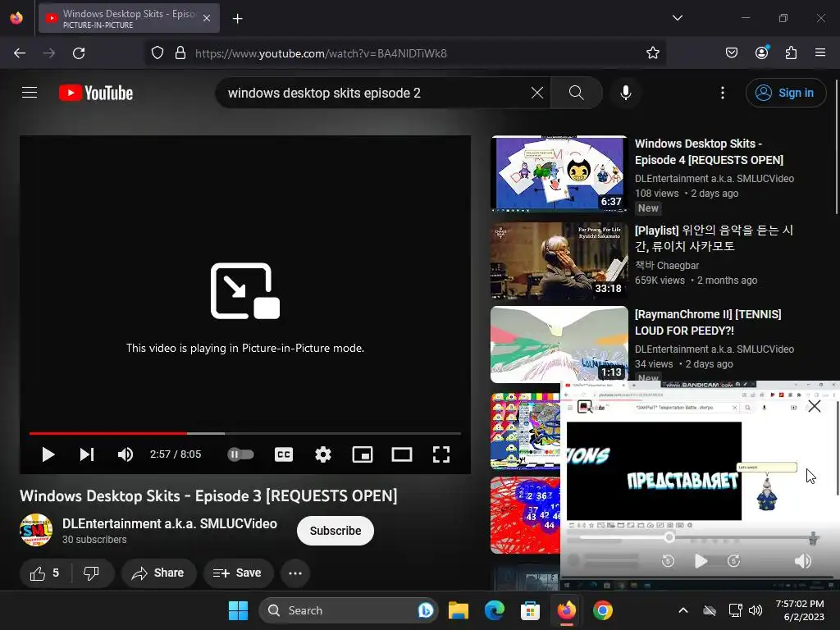The width and height of the screenshot is (840, 630).
Task: Share this video
Action: tap(158, 573)
